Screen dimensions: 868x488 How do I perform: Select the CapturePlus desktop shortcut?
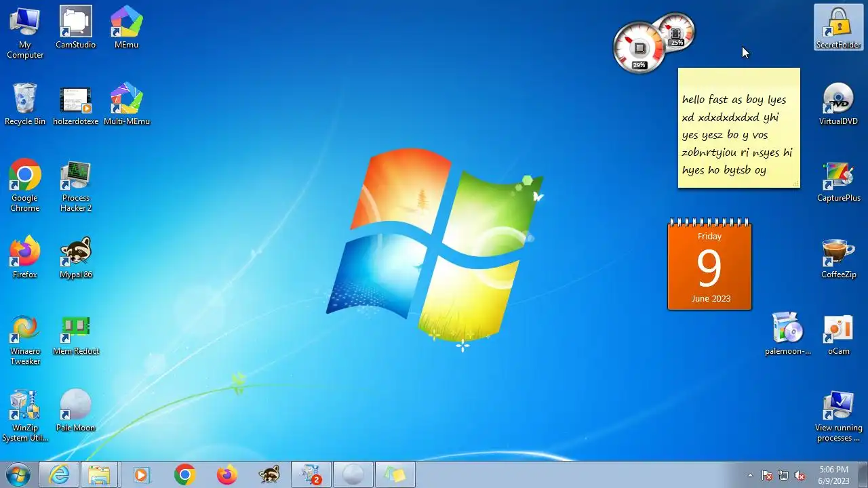click(x=839, y=181)
